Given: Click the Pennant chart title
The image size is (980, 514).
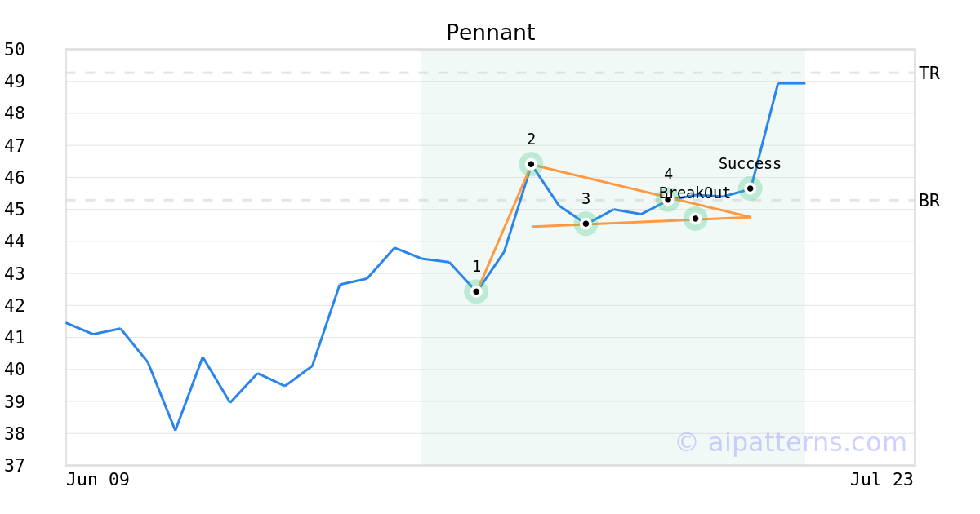Looking at the screenshot, I should (490, 33).
